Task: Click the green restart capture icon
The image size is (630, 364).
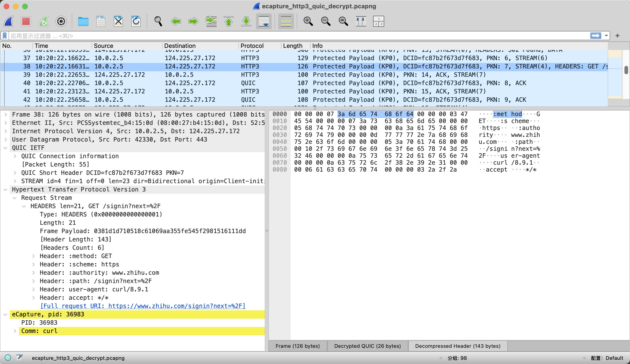Action: (x=44, y=22)
